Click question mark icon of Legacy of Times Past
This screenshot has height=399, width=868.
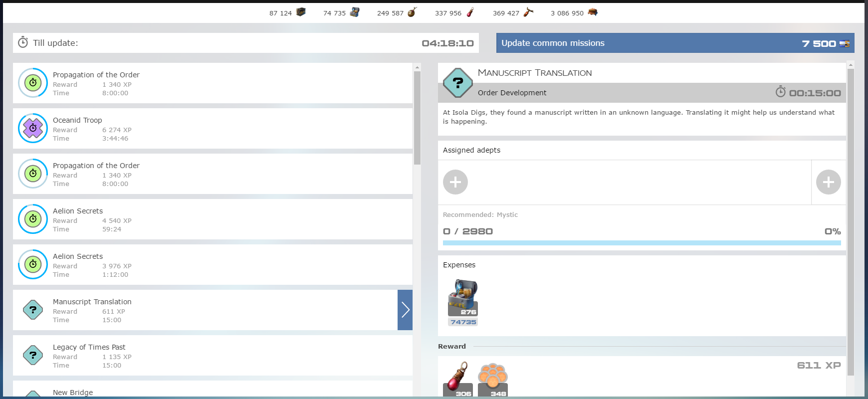(x=33, y=355)
